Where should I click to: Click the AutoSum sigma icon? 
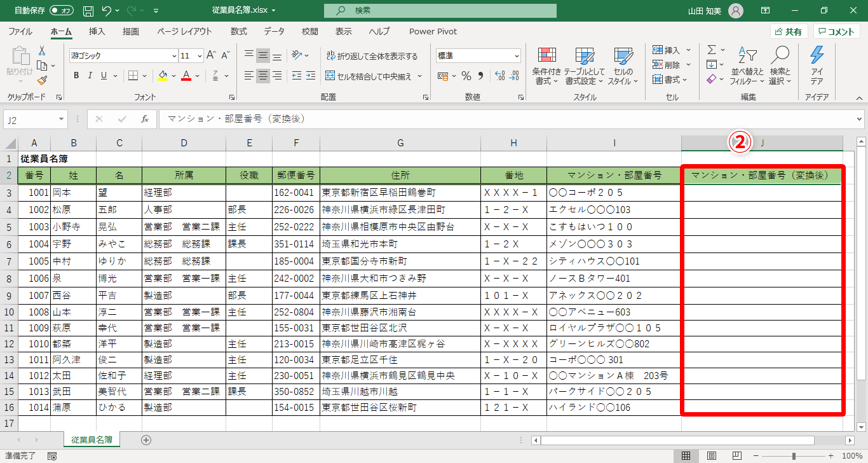(712, 50)
